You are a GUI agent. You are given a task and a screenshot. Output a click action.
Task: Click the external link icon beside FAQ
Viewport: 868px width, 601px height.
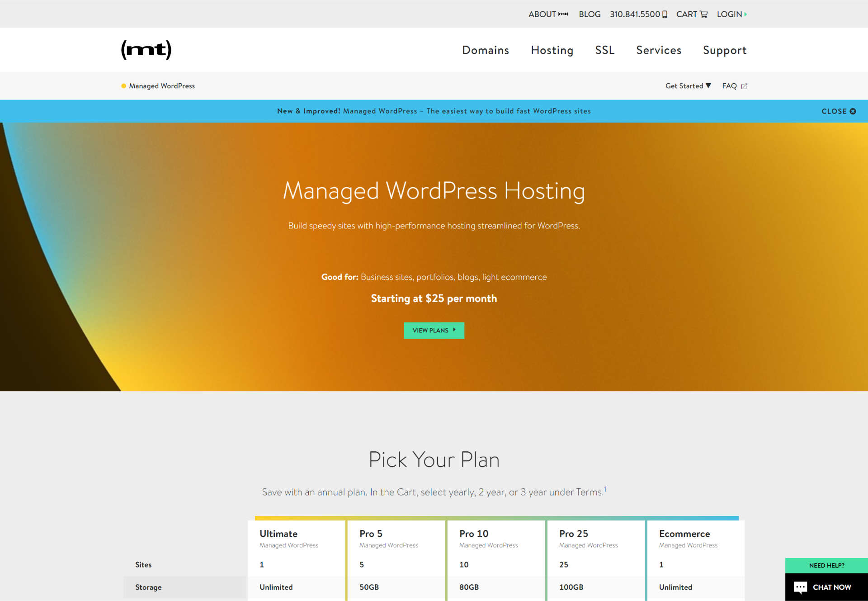click(744, 86)
